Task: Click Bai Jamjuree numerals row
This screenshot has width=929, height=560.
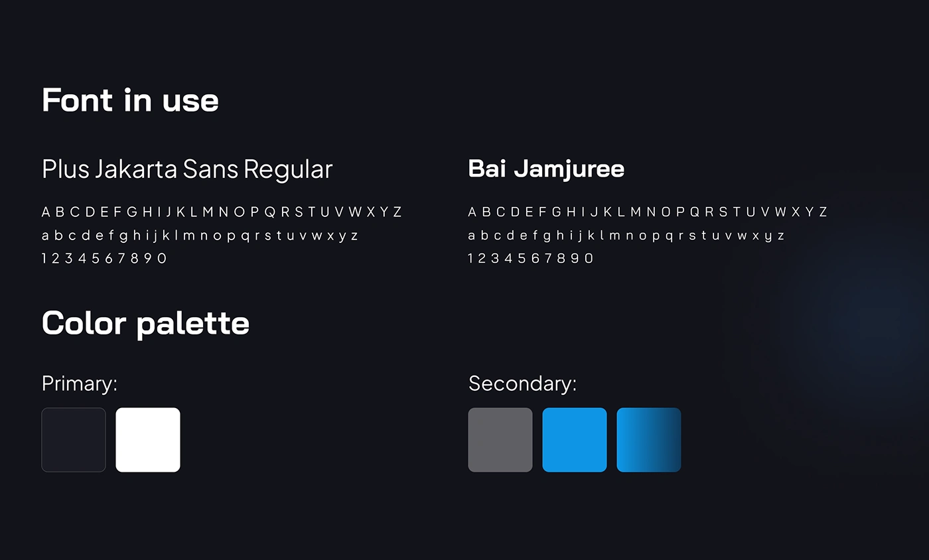Action: click(x=531, y=258)
